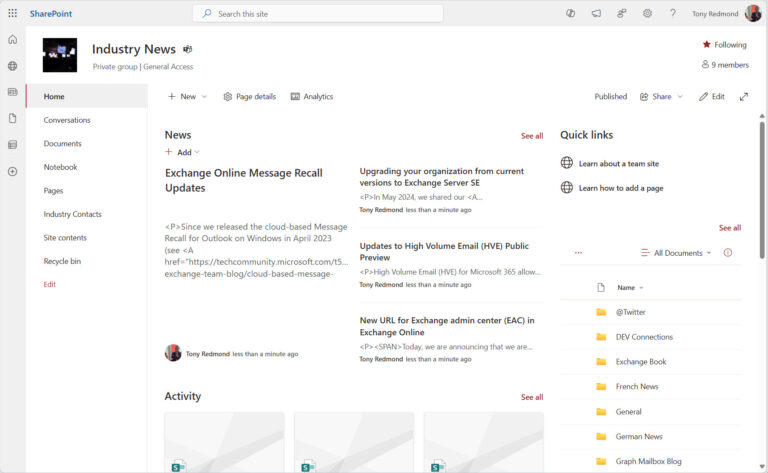Expand the New dropdown menu
Image resolution: width=768 pixels, height=473 pixels.
click(187, 97)
